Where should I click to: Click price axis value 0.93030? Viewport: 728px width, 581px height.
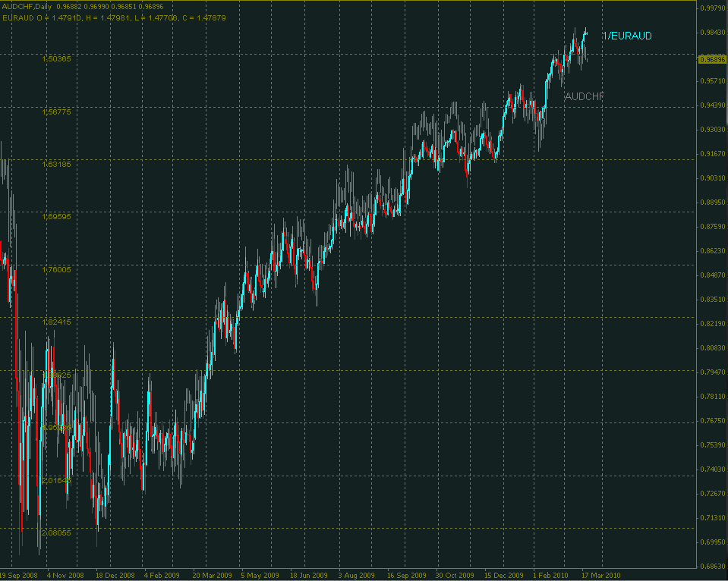713,130
